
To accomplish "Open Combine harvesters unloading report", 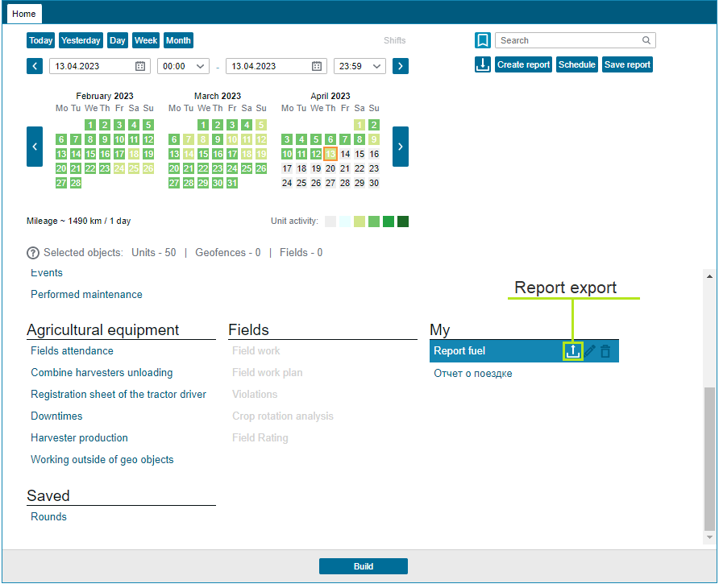I will (102, 373).
